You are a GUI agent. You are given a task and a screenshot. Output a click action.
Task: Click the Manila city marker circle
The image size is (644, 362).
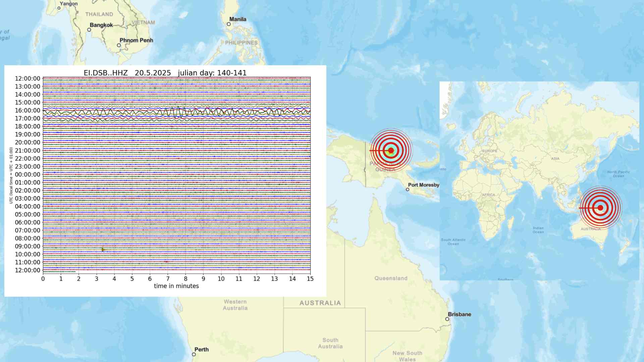[x=229, y=24]
